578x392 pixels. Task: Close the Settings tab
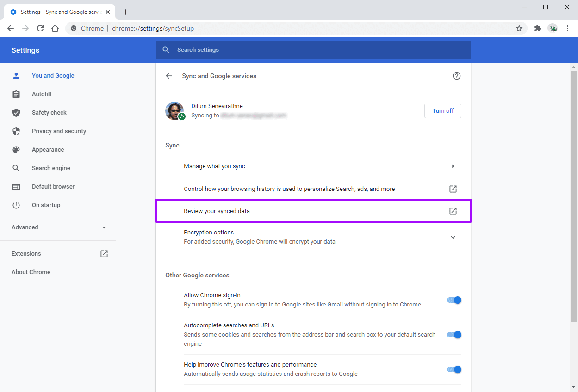point(108,12)
